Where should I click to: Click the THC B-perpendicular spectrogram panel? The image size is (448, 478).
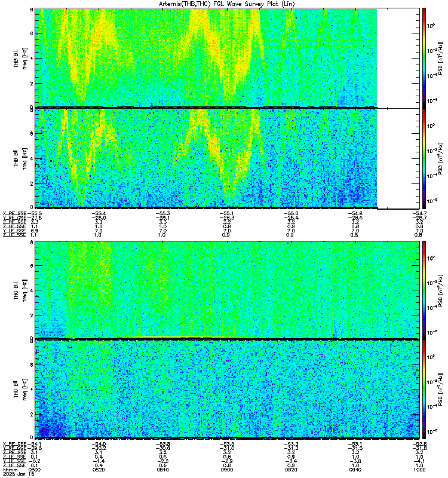(x=228, y=290)
